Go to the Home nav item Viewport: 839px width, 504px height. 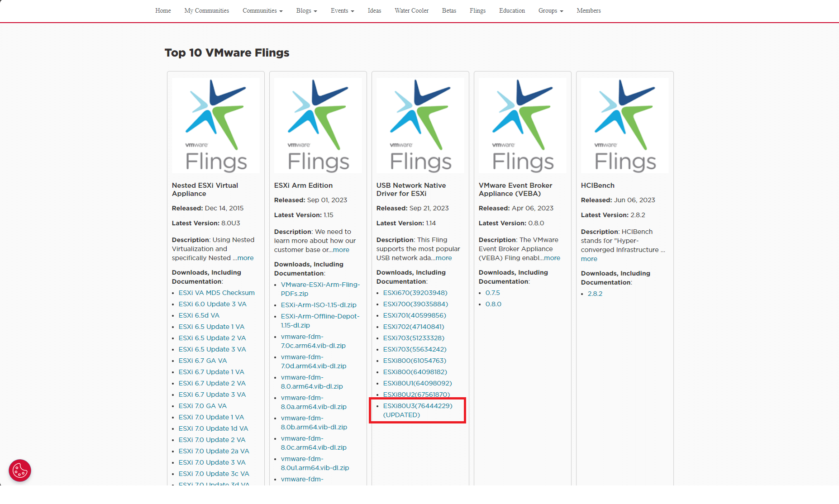tap(163, 10)
